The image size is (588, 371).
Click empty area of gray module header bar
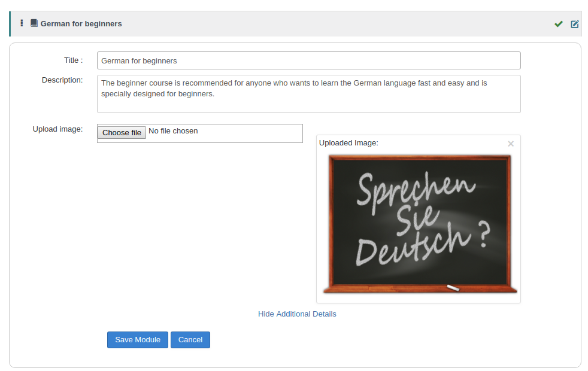click(329, 24)
